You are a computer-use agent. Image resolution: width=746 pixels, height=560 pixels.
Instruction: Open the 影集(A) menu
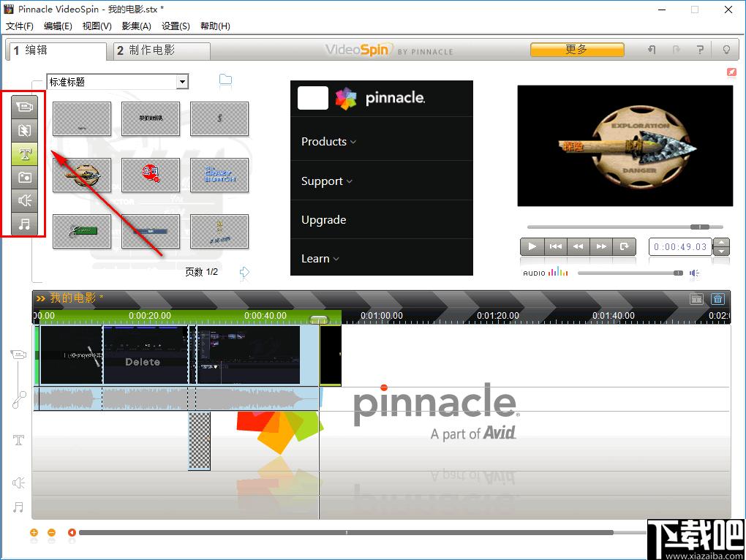(136, 26)
